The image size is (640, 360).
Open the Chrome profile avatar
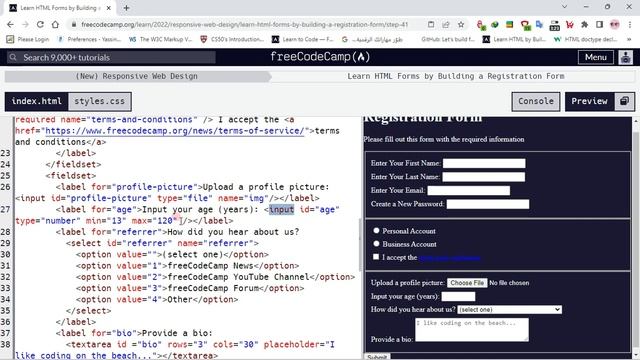pos(614,24)
